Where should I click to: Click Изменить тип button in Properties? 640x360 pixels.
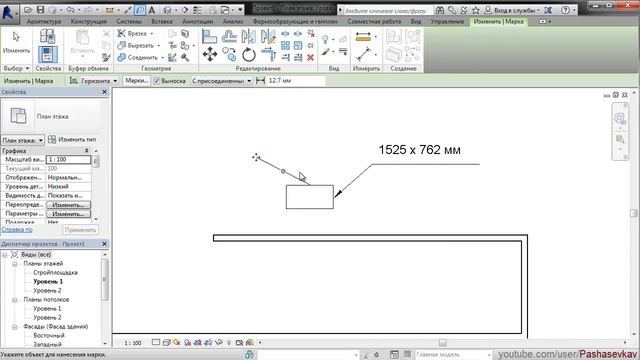click(72, 140)
